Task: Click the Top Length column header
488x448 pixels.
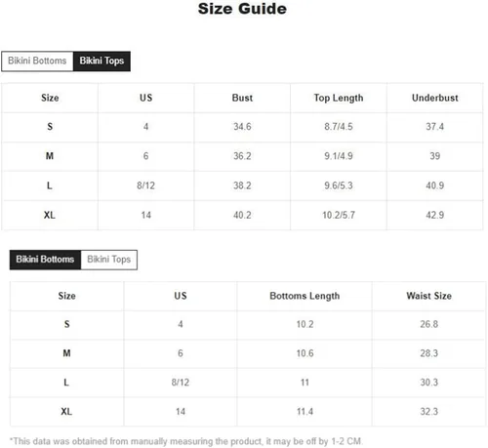Action: point(339,98)
